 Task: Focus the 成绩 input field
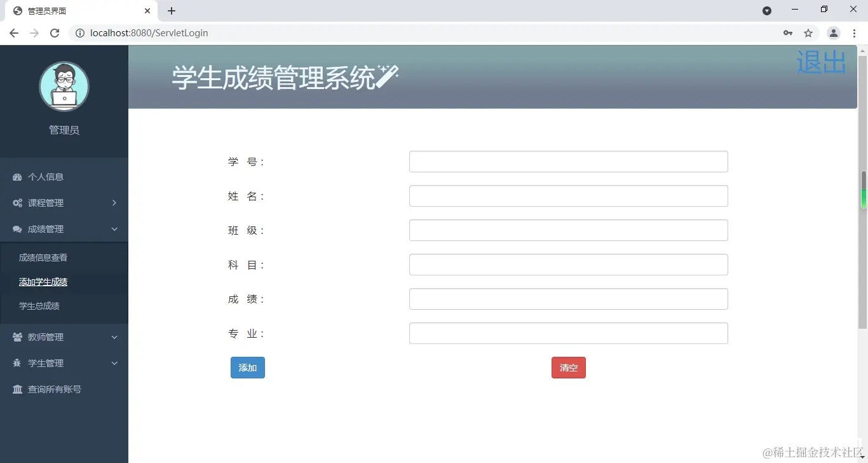(569, 299)
